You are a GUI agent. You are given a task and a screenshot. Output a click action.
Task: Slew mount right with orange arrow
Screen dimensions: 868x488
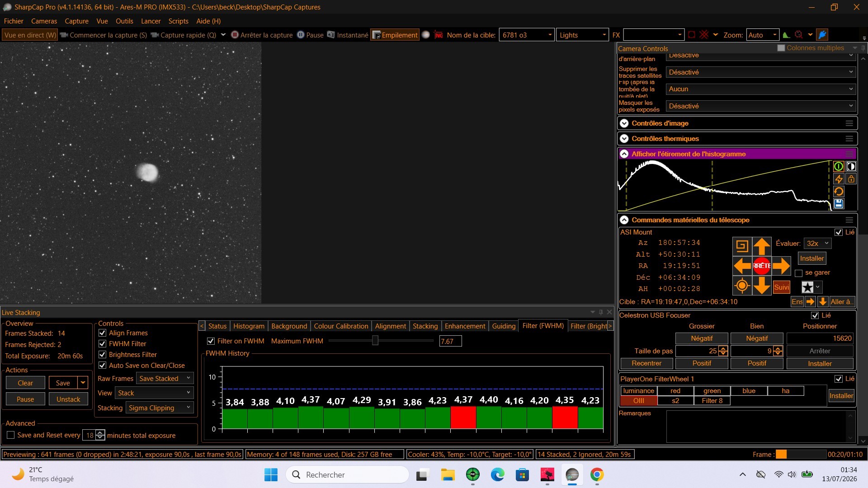(x=781, y=266)
